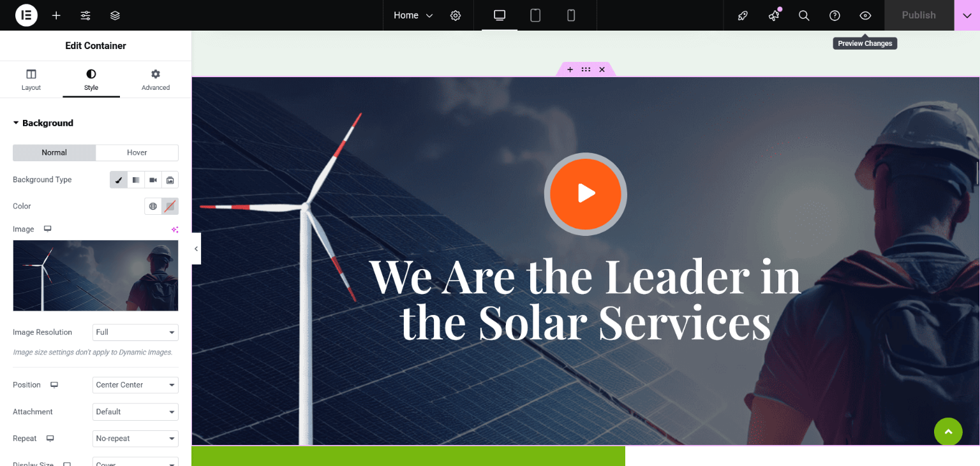Collapse the editor panel with arrow handle
This screenshot has height=466, width=980.
pyautogui.click(x=196, y=249)
